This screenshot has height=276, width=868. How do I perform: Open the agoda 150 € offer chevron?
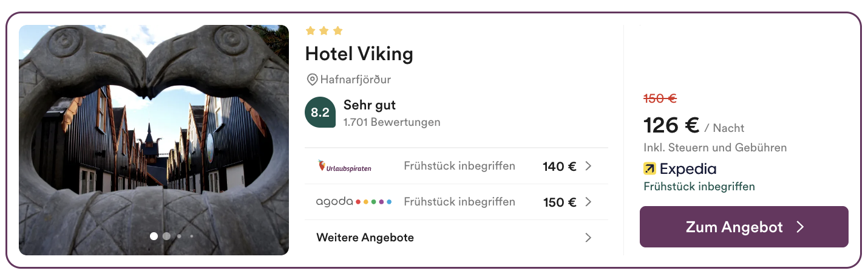[x=588, y=202]
